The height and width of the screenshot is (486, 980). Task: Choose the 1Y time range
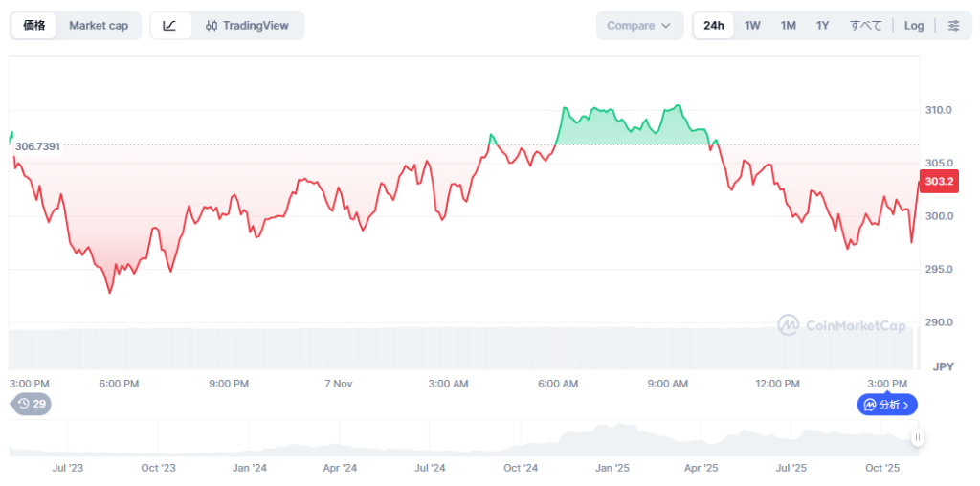point(822,26)
